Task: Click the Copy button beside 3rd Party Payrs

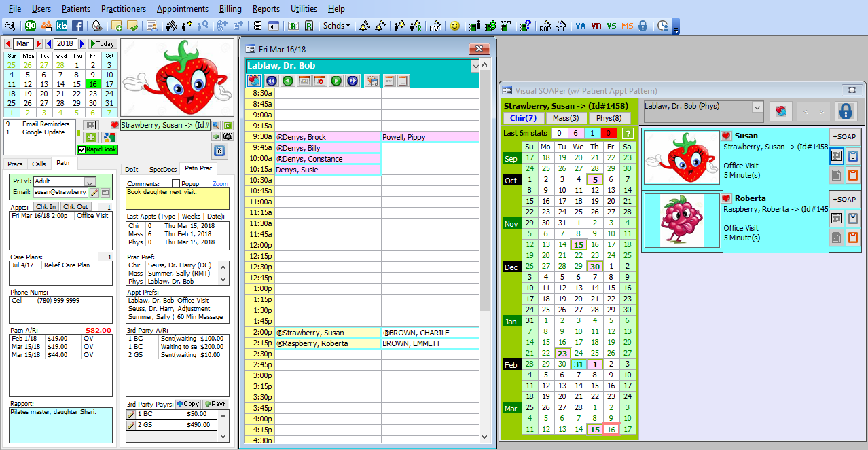Action: click(x=188, y=404)
